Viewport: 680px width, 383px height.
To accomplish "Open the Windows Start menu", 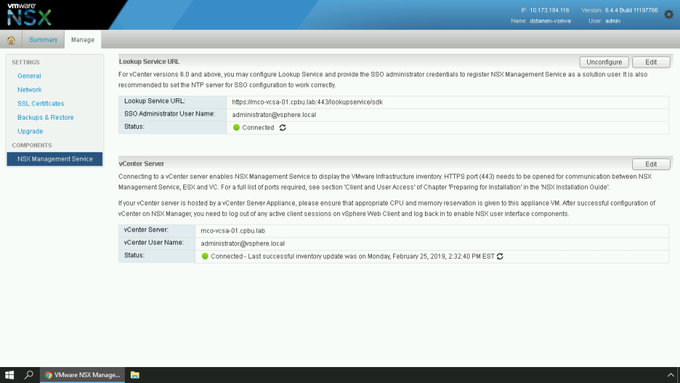I will point(10,375).
